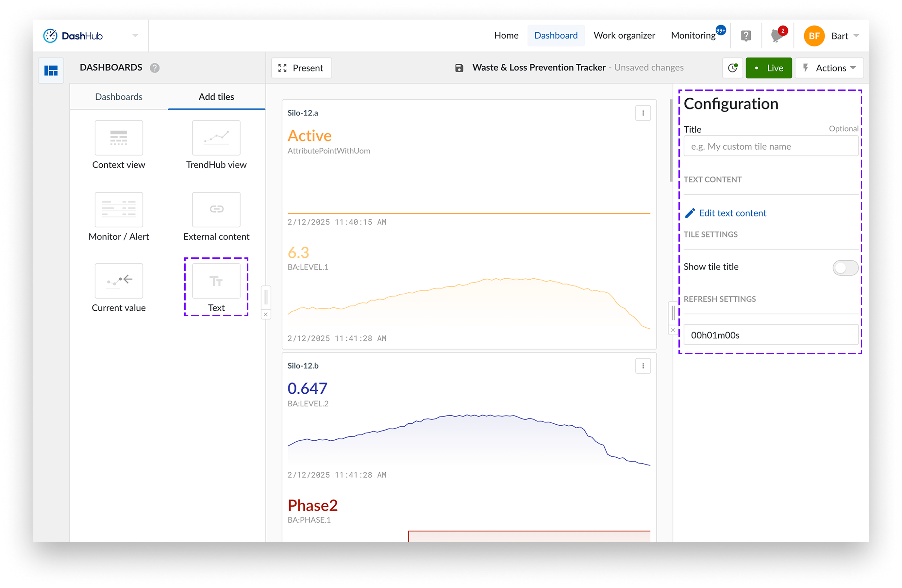Viewport: 902px width, 588px height.
Task: Open the notifications bell icon
Action: click(x=777, y=36)
